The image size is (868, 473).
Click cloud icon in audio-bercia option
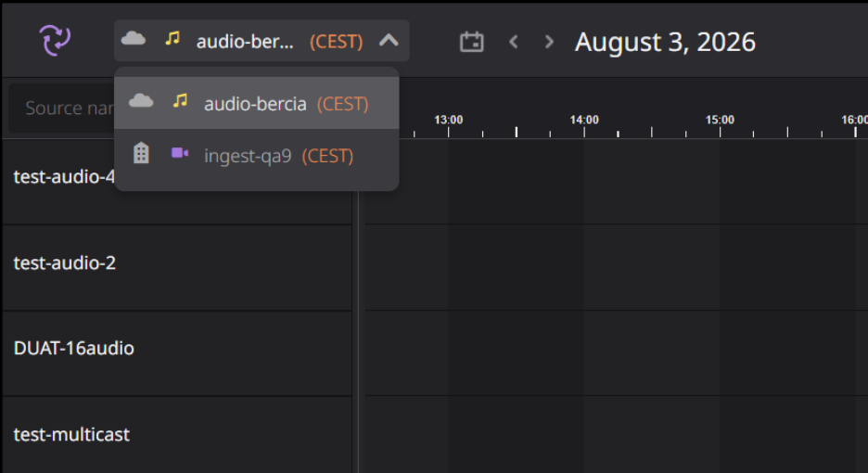pyautogui.click(x=141, y=101)
